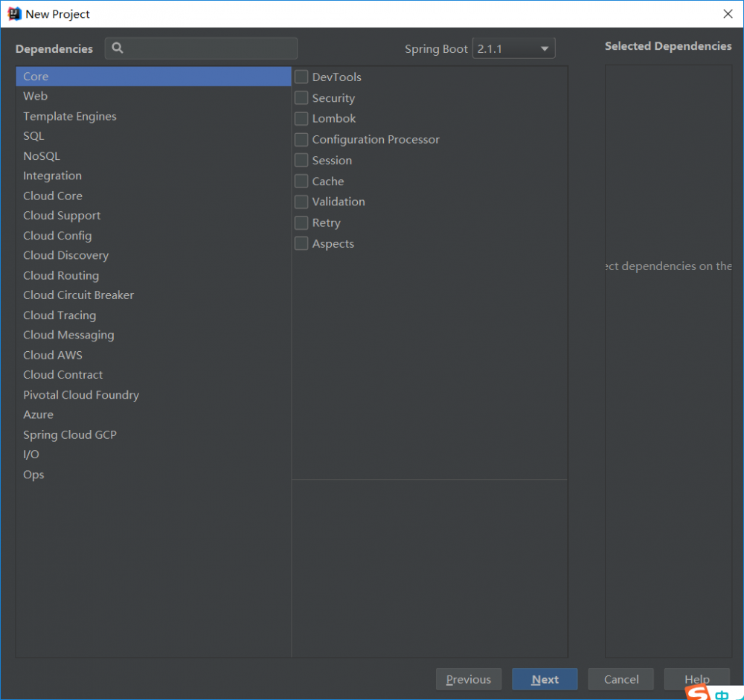Select Cloud Tracing category

[x=153, y=315]
